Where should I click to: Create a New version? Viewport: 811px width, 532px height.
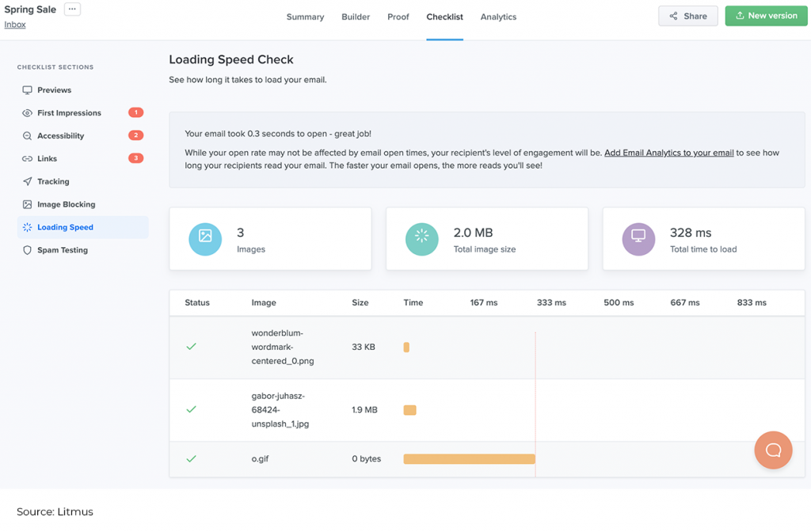click(766, 15)
